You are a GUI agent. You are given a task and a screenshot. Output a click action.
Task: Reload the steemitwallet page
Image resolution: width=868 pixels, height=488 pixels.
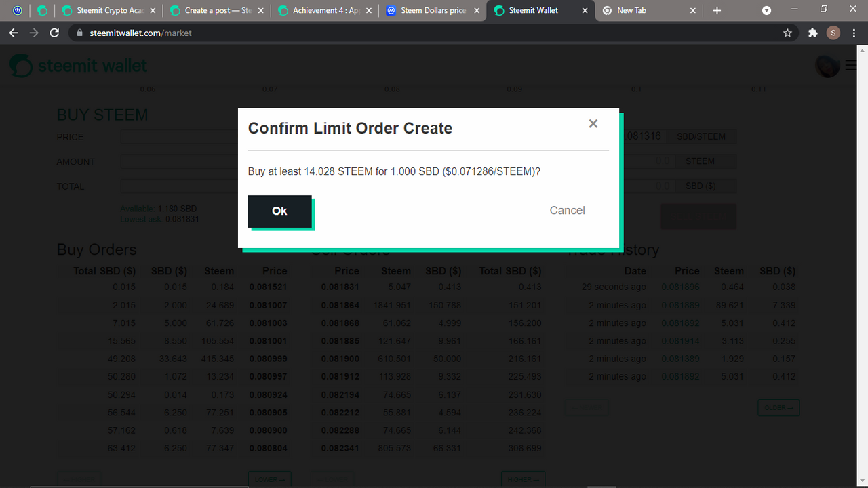pyautogui.click(x=55, y=33)
